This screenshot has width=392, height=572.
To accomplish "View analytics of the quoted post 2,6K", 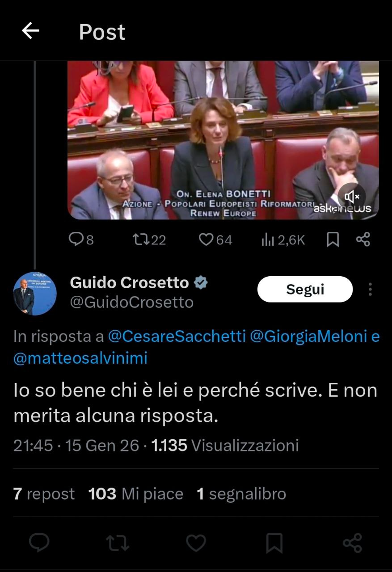I will pos(283,240).
